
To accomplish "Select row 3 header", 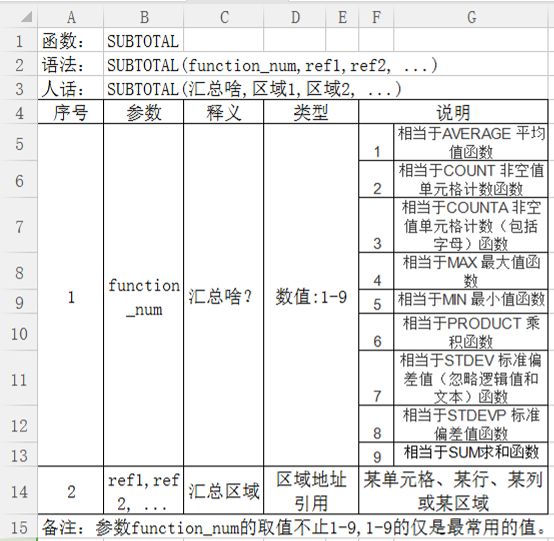I will point(19,88).
